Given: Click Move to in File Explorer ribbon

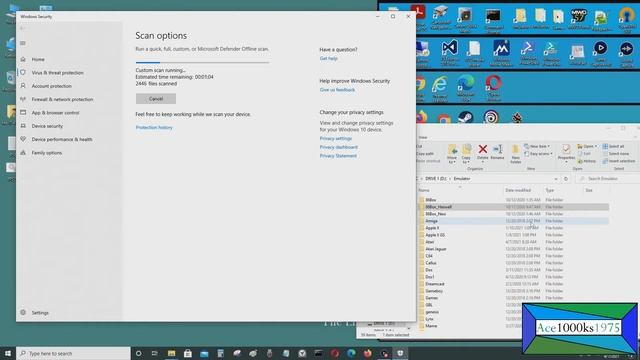Looking at the screenshot, I should pyautogui.click(x=452, y=153).
